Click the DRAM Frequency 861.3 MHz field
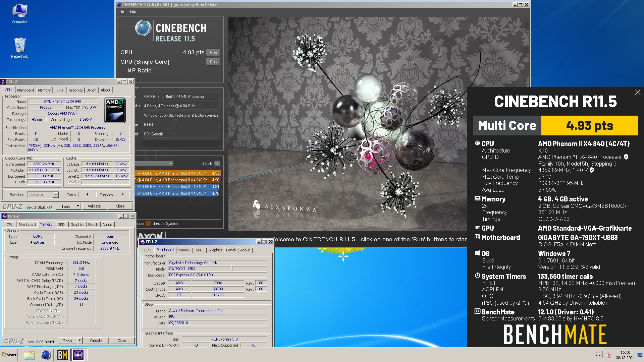This screenshot has width=644, height=362. [81, 262]
